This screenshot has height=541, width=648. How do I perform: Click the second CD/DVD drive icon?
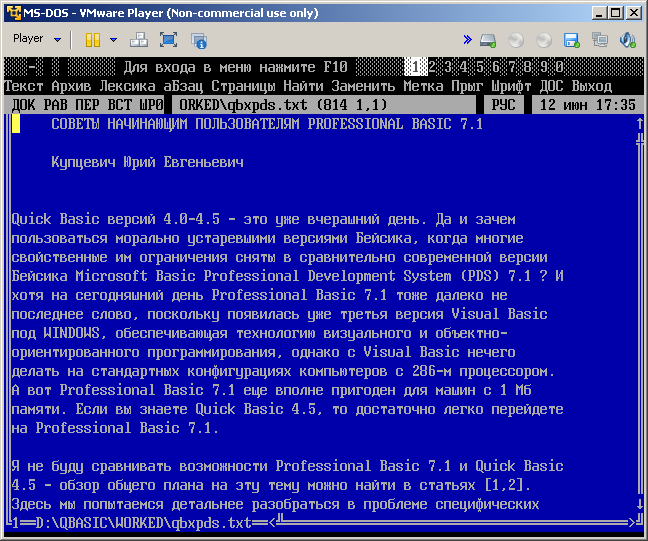543,41
